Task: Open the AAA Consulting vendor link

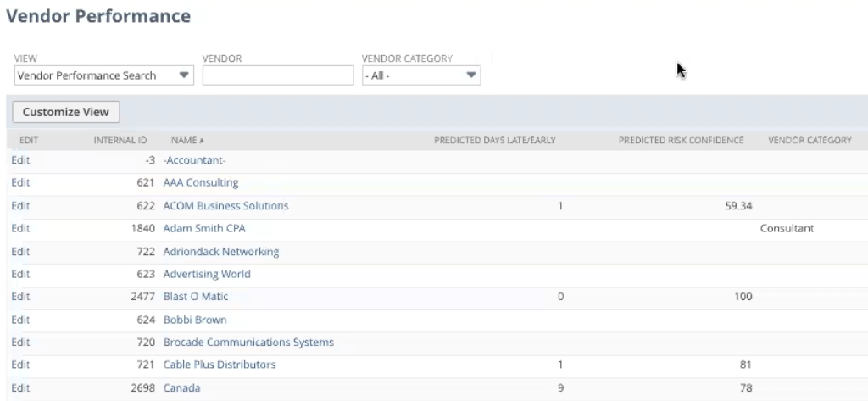Action: [x=201, y=183]
